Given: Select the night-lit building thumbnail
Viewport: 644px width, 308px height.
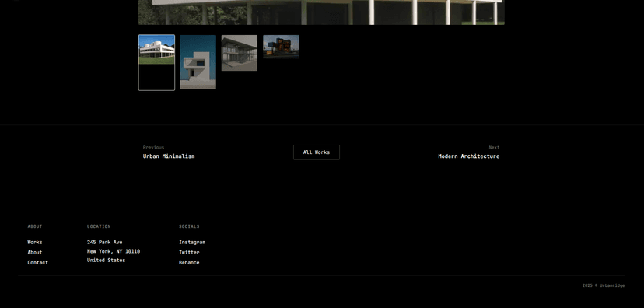Looking at the screenshot, I should 281,47.
